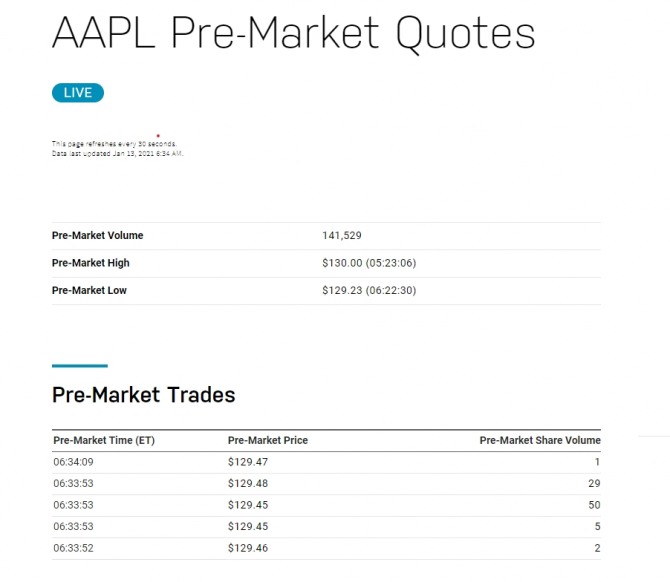This screenshot has height=582, width=670.
Task: Click the AAPL Pre-Market Quotes heading
Action: 293,34
